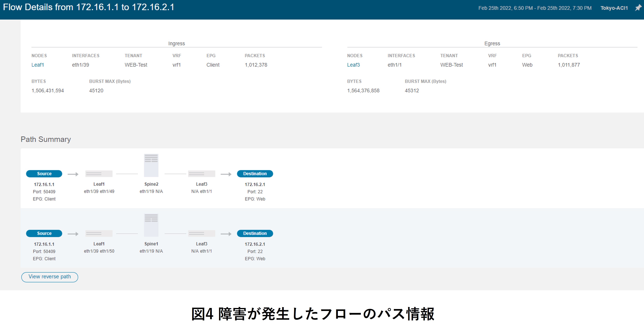Click Leaf1 device icon in Spine2 path
The width and height of the screenshot is (644, 332).
coord(99,174)
